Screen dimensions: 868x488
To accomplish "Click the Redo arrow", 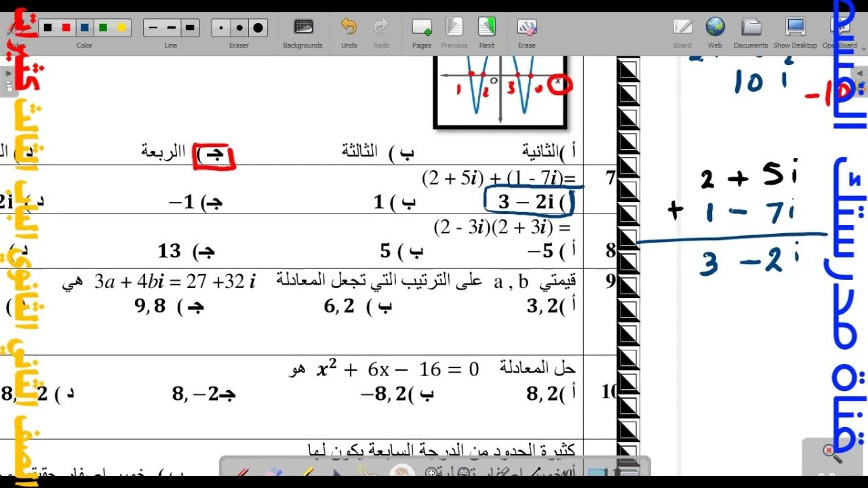I will (382, 33).
